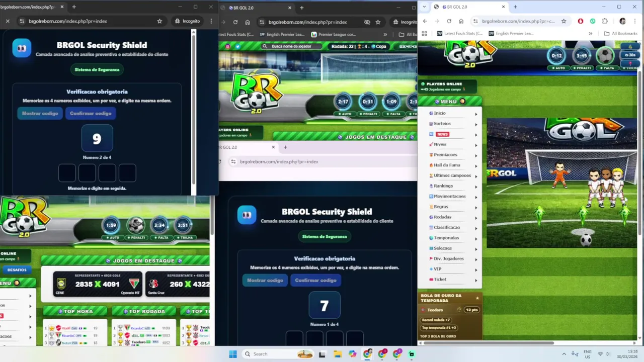This screenshot has width=644, height=362.
Task: Open Premiacoes menu item in right window
Action: pos(446,155)
